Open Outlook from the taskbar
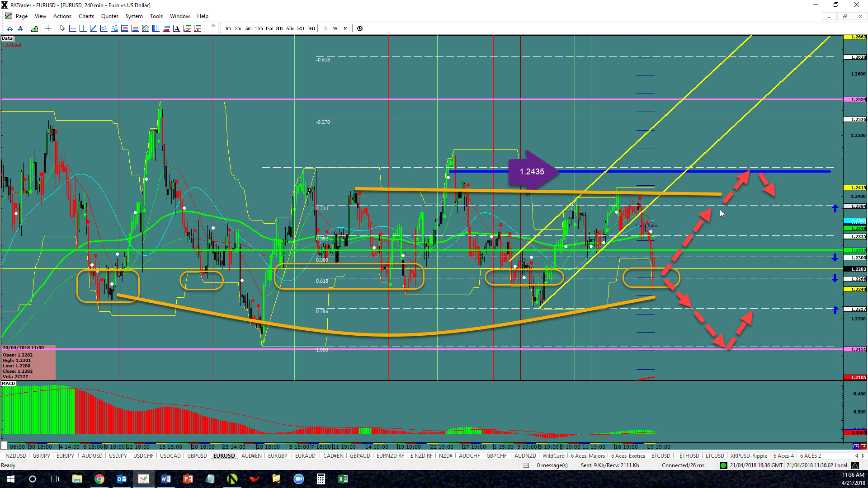 [122, 479]
